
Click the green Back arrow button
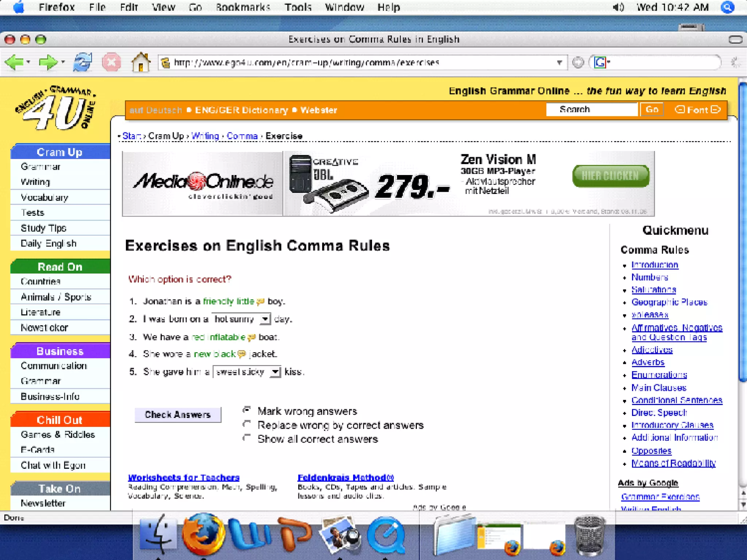point(15,63)
